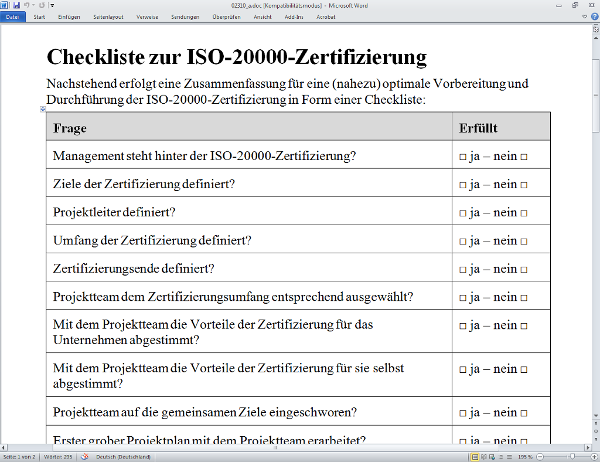Click the Redo icon in quick access toolbar
The image size is (600, 462).
tap(40, 5)
